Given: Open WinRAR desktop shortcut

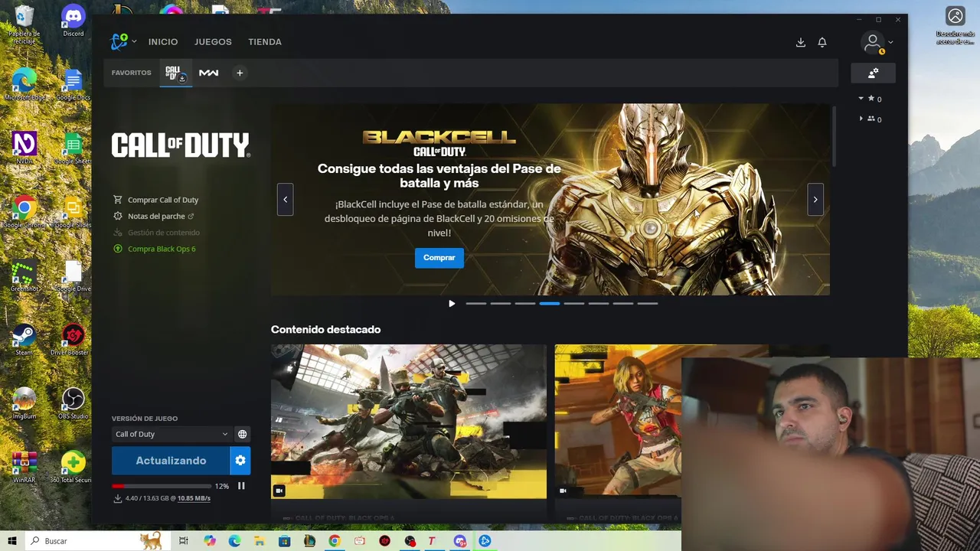Looking at the screenshot, I should [x=24, y=467].
